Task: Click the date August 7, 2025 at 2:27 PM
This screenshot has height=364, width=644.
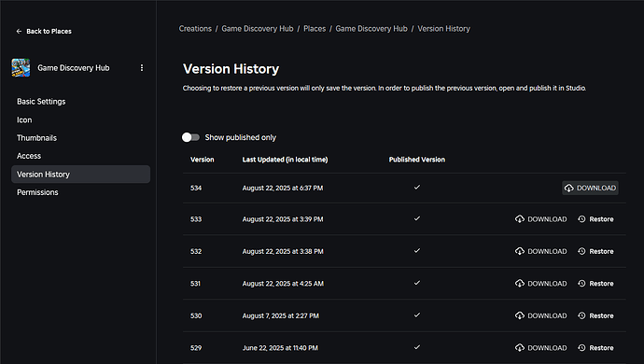Action: (281, 315)
